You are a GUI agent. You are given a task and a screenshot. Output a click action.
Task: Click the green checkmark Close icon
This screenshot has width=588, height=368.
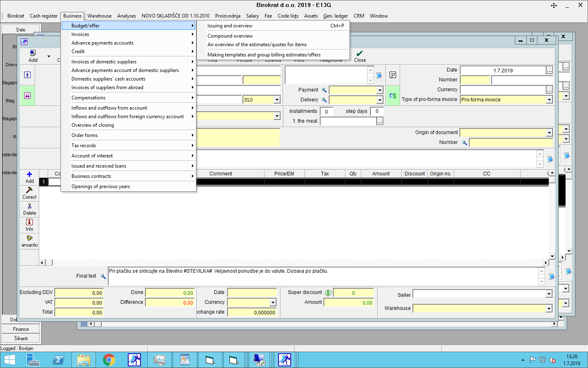coord(360,53)
